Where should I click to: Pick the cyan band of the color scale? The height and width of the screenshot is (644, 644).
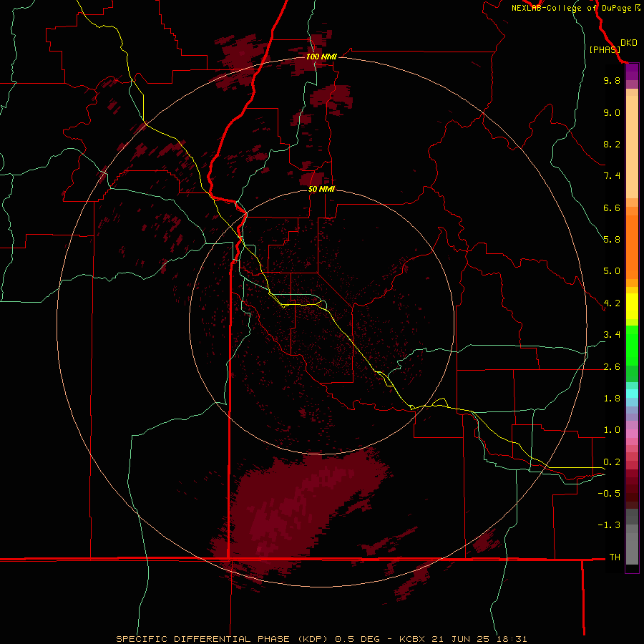coord(632,394)
